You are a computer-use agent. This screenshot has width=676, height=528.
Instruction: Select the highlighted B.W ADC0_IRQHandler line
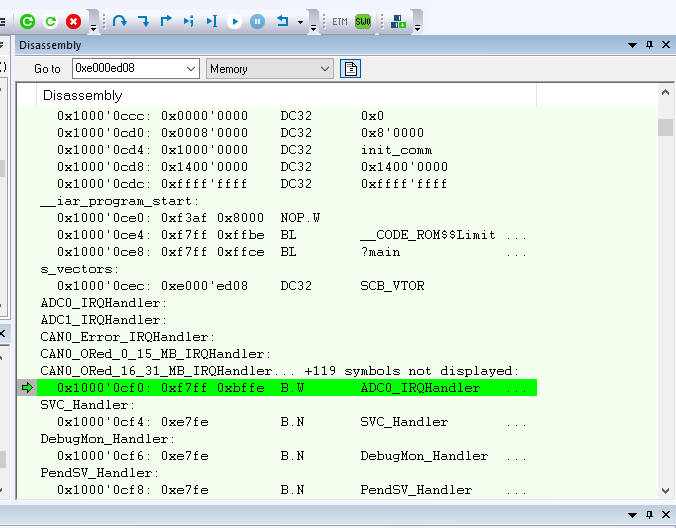tap(287, 388)
